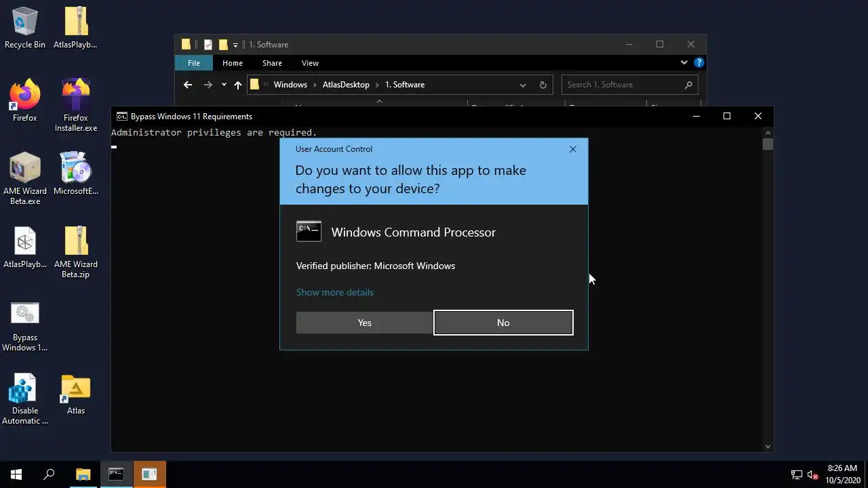Screen dimensions: 868x488
Task: Open the taskbar clock and date
Action: click(x=842, y=474)
